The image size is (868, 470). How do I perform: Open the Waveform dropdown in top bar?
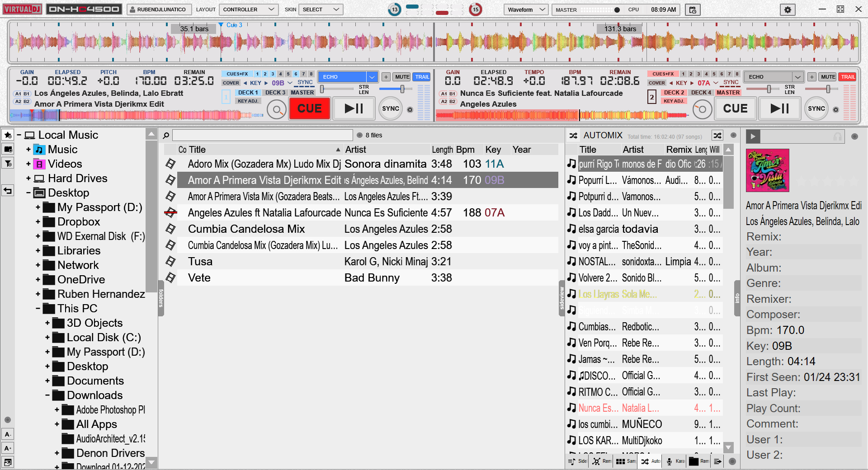(x=526, y=9)
